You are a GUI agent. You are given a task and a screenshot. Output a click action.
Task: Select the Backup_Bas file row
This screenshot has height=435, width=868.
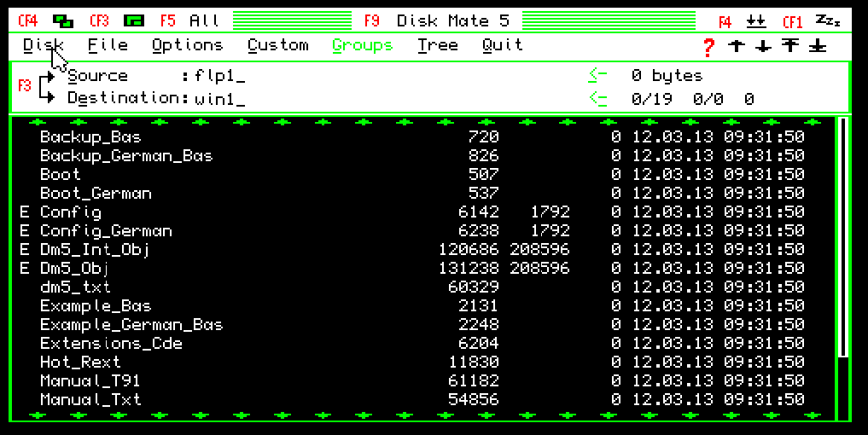[422, 136]
